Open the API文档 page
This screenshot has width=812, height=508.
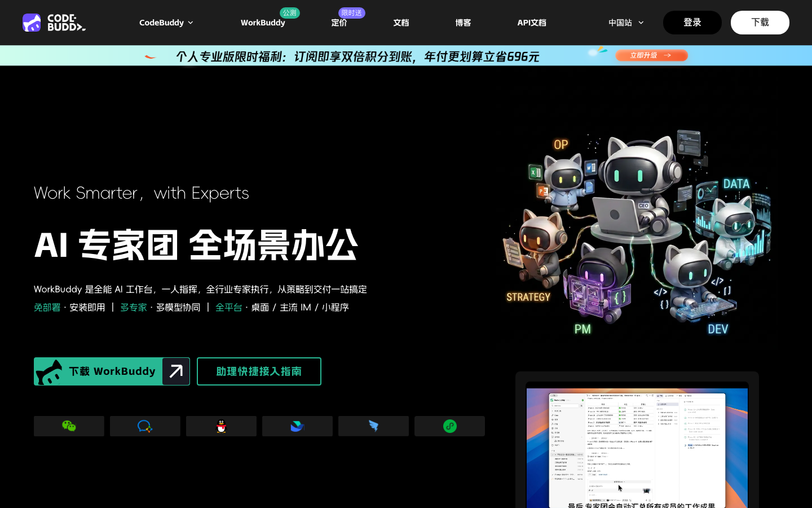click(x=532, y=23)
